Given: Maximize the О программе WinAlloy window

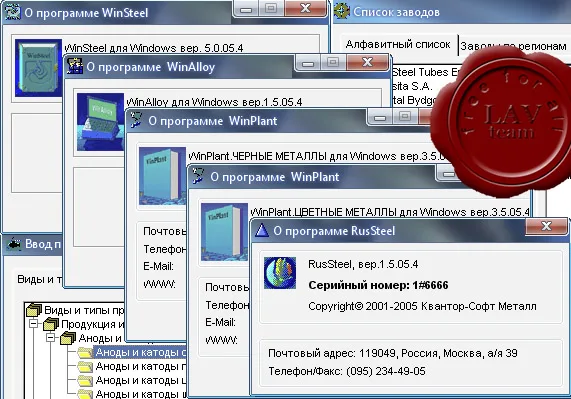Looking at the screenshot, I should [333, 62].
